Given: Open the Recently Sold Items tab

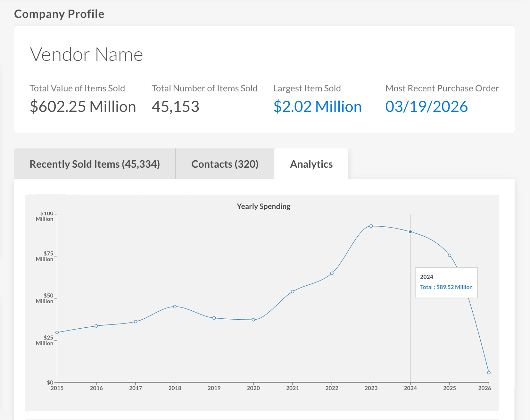Looking at the screenshot, I should click(x=95, y=164).
